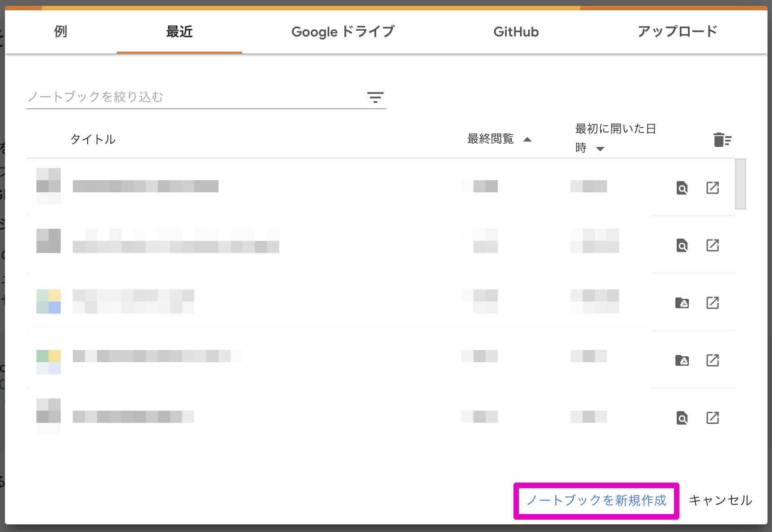This screenshot has width=772, height=532.
Task: Select the アップロード tab
Action: pyautogui.click(x=677, y=31)
